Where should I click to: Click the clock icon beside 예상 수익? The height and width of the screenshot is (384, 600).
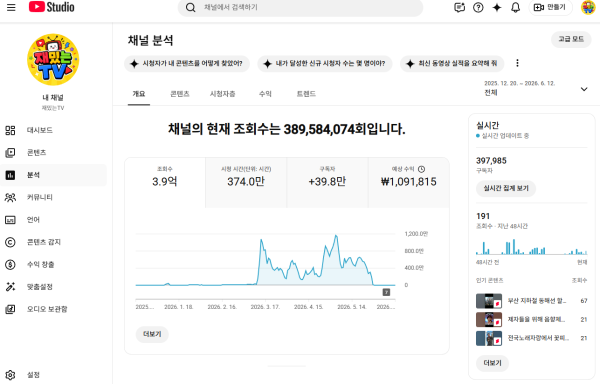[421, 169]
